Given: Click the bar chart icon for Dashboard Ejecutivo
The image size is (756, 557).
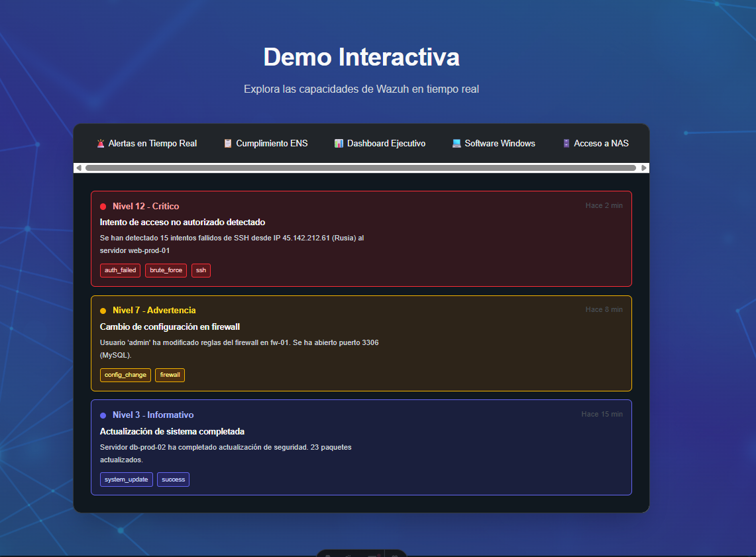Looking at the screenshot, I should 339,143.
